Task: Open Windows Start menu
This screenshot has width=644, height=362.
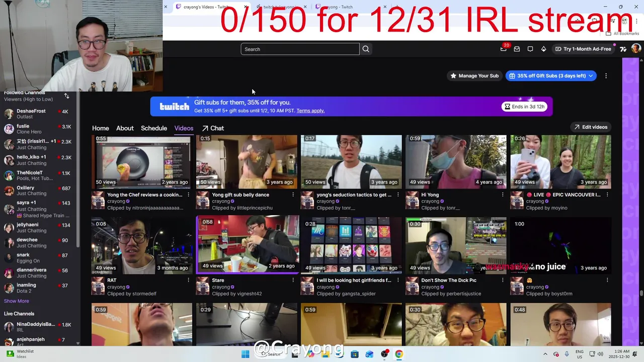Action: [245, 354]
